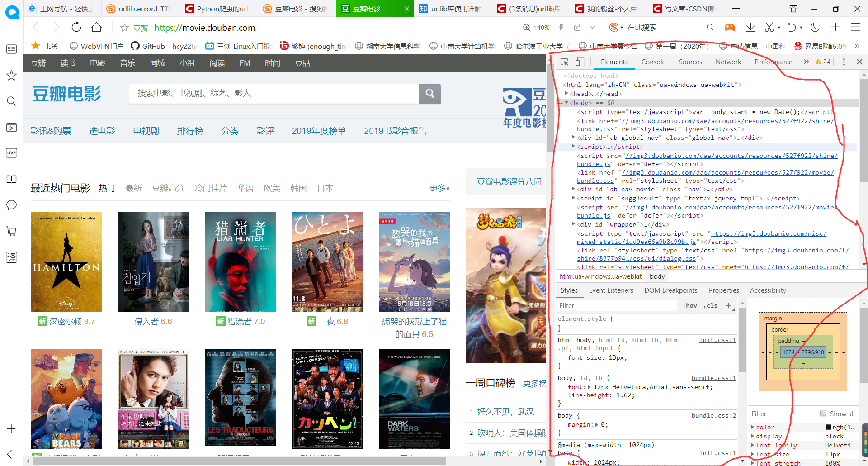Open the sidebar search icon

(11, 101)
